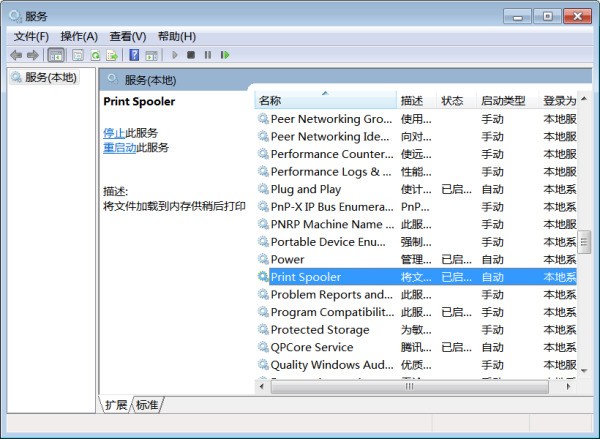Open Help with the blue question-mark icon
This screenshot has width=600, height=439.
pos(134,55)
